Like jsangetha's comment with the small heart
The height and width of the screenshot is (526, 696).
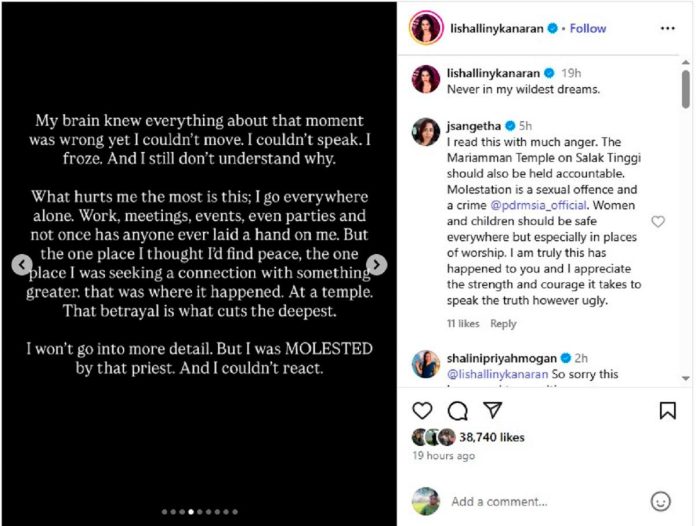[x=658, y=221]
